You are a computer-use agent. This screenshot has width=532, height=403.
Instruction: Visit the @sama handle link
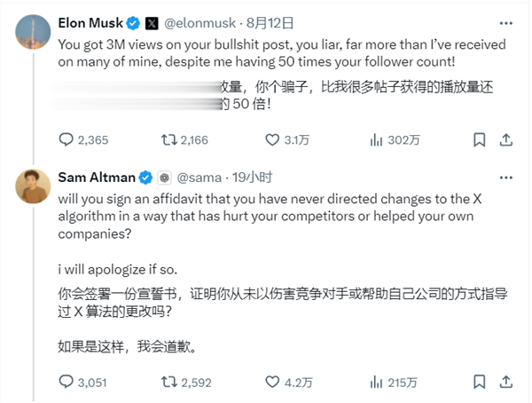205,176
